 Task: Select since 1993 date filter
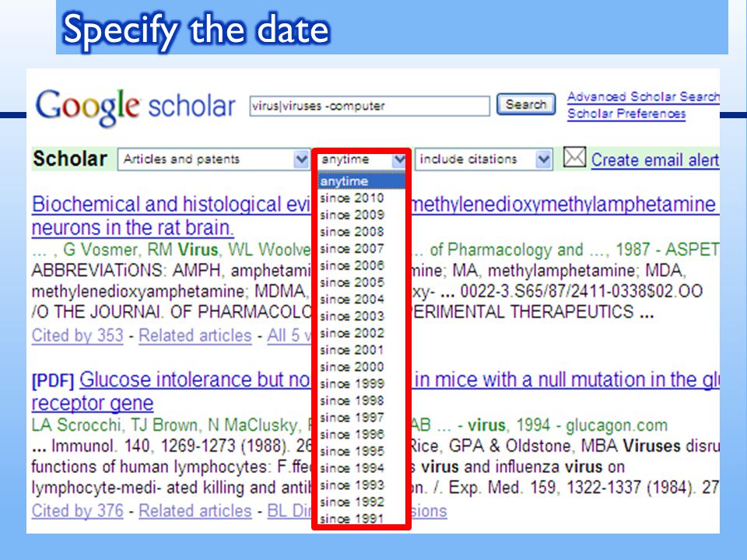(362, 485)
